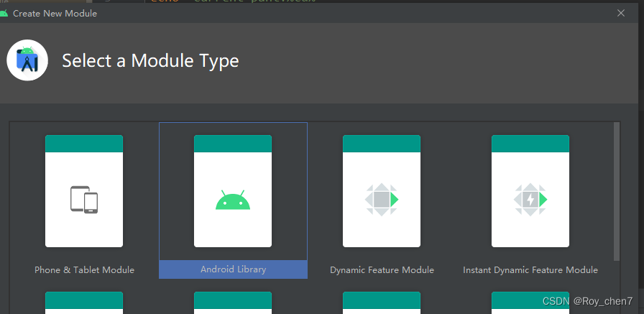The height and width of the screenshot is (314, 644).
Task: Click the module list vertical scrollbar
Action: (617, 191)
